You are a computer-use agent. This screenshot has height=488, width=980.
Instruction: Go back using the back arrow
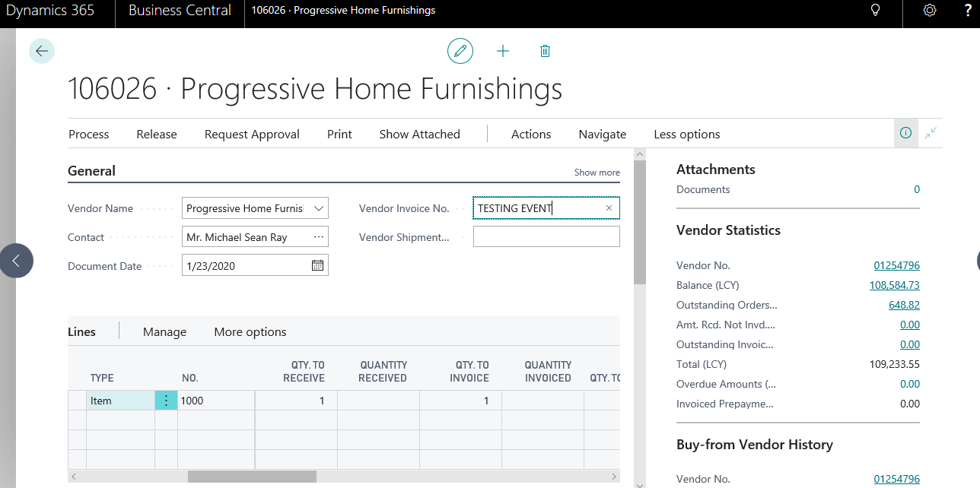point(42,51)
